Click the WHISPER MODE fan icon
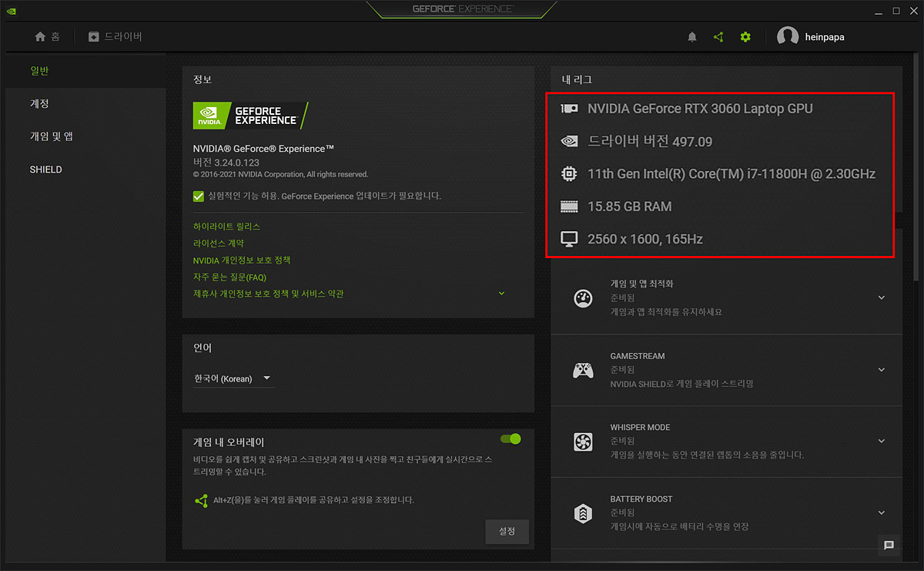 583,442
